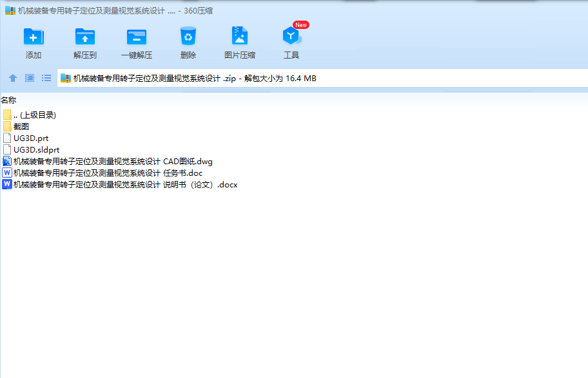Open the 图片压缩 image compression tool
This screenshot has height=378, width=588.
pyautogui.click(x=240, y=35)
